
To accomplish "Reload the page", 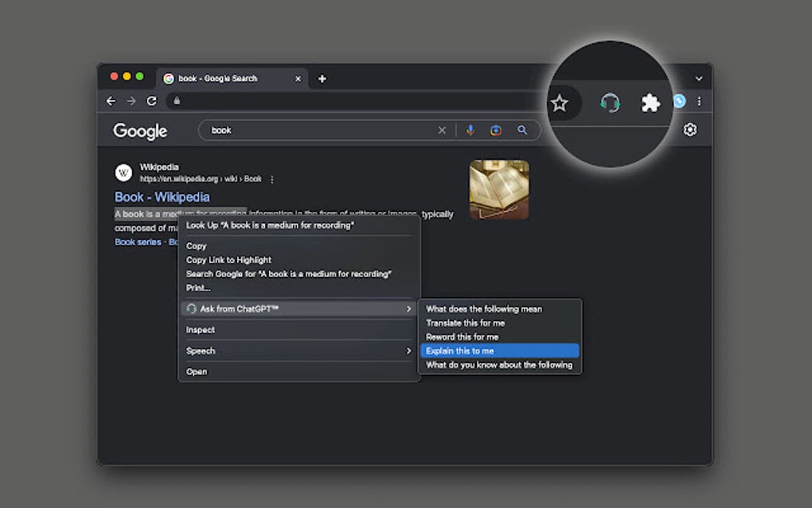I will 151,101.
